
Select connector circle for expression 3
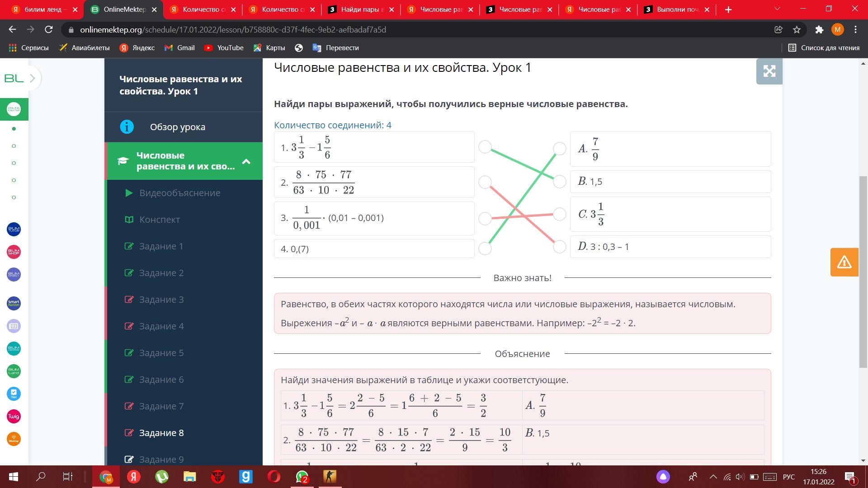coord(485,219)
